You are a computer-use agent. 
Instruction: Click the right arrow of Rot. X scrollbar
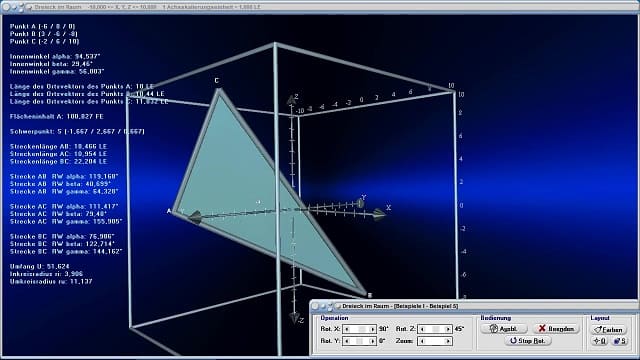tap(372, 329)
